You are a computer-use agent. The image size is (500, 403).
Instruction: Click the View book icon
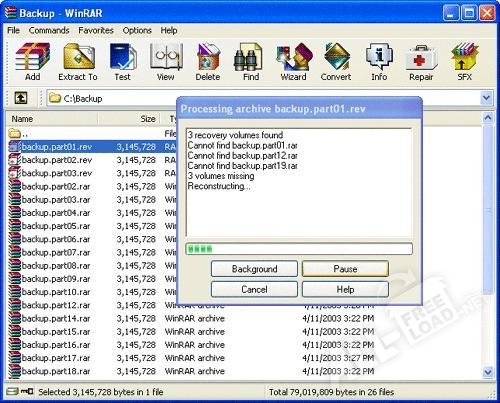pos(166,62)
